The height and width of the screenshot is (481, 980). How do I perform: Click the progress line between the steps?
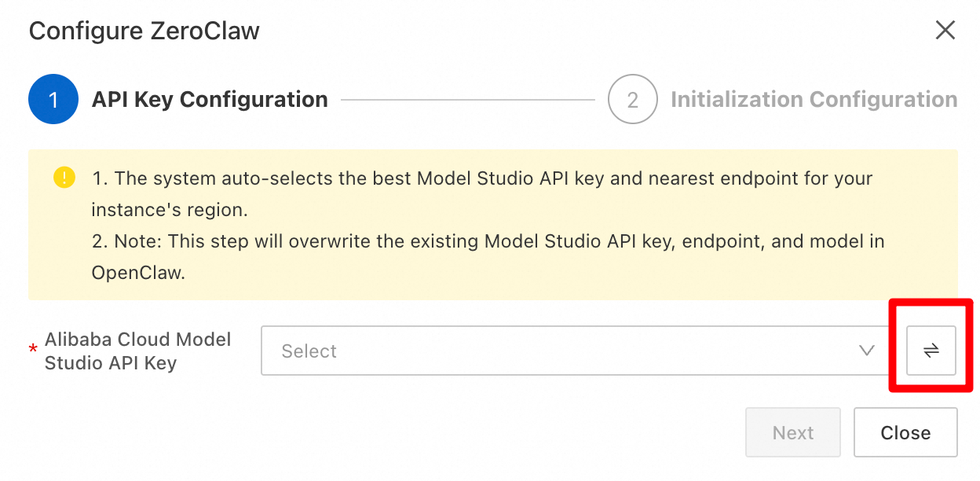coord(468,100)
